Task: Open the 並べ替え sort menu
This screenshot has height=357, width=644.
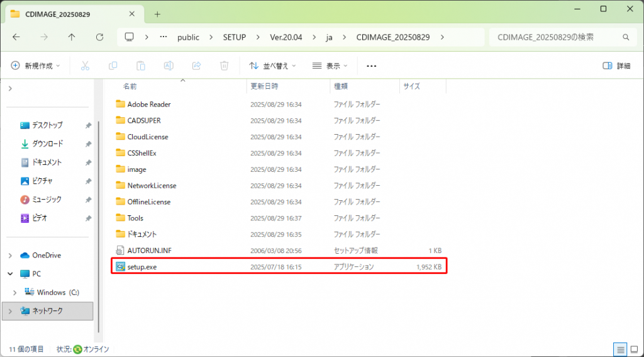Action: point(272,65)
